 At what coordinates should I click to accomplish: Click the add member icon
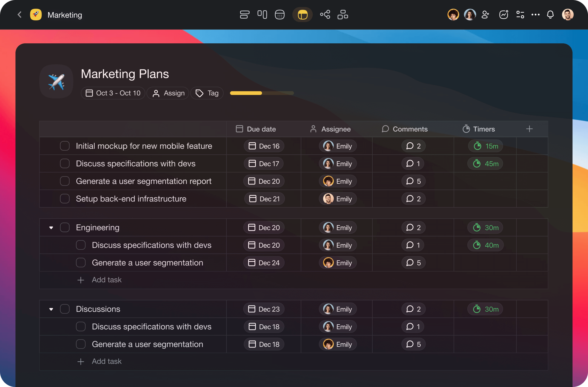485,15
